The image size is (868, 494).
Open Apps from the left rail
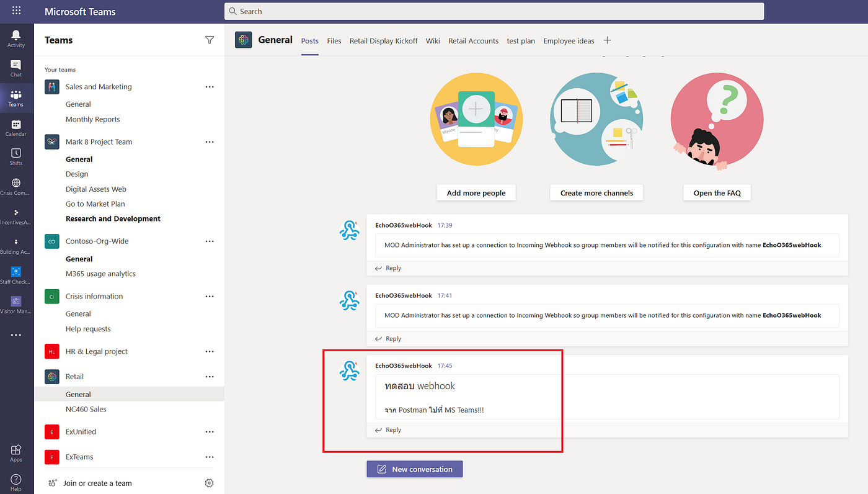tap(15, 452)
